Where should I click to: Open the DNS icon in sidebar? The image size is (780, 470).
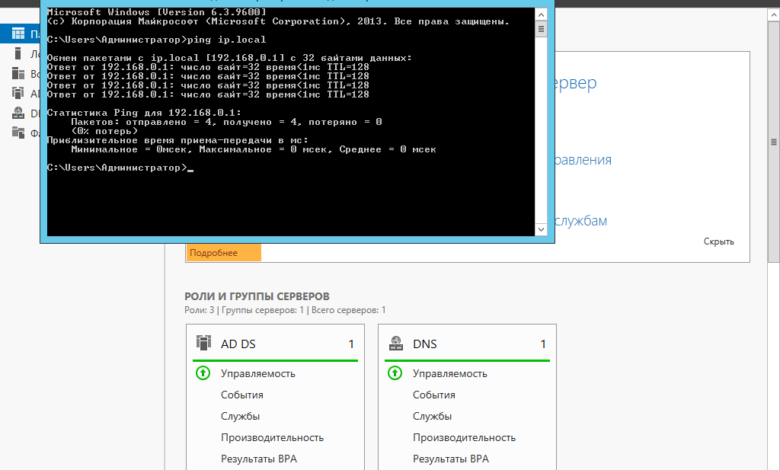coord(18,113)
